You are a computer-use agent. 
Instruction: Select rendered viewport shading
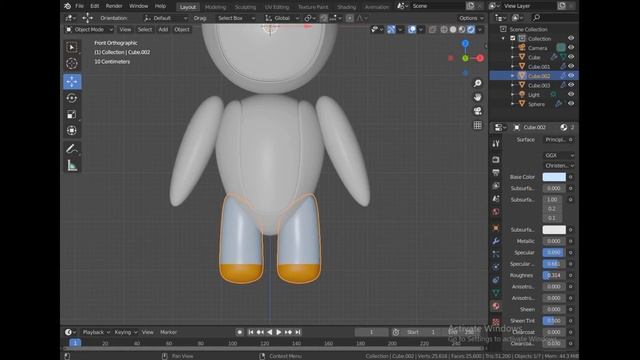click(x=471, y=29)
